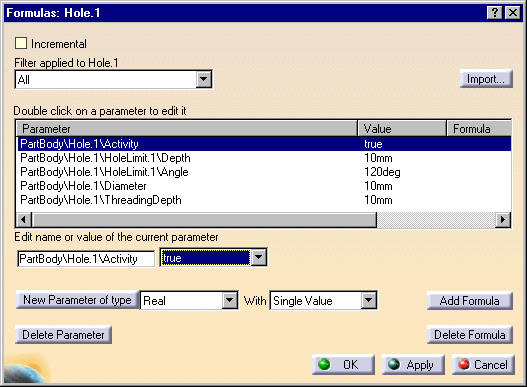
Task: Click the highlighted true value field
Action: [205, 258]
